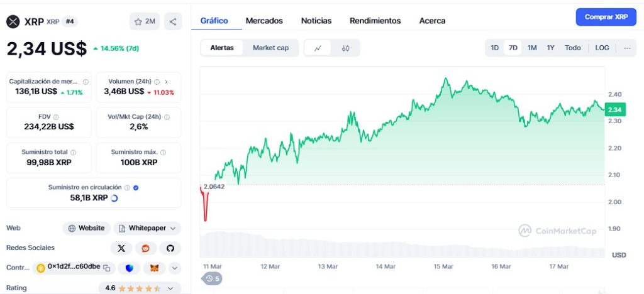
Task: Expand more contracts chevron
Action: click(175, 268)
